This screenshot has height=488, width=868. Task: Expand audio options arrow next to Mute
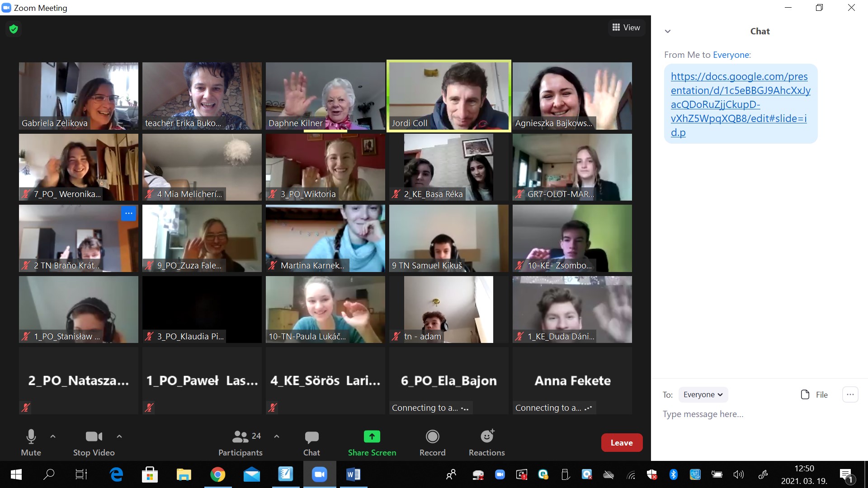point(53,436)
